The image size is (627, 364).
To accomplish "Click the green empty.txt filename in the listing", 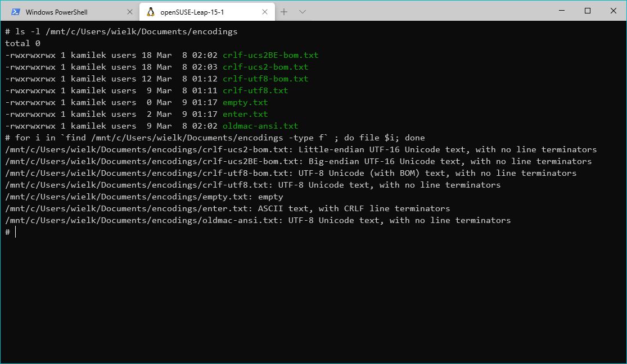I will 245,102.
